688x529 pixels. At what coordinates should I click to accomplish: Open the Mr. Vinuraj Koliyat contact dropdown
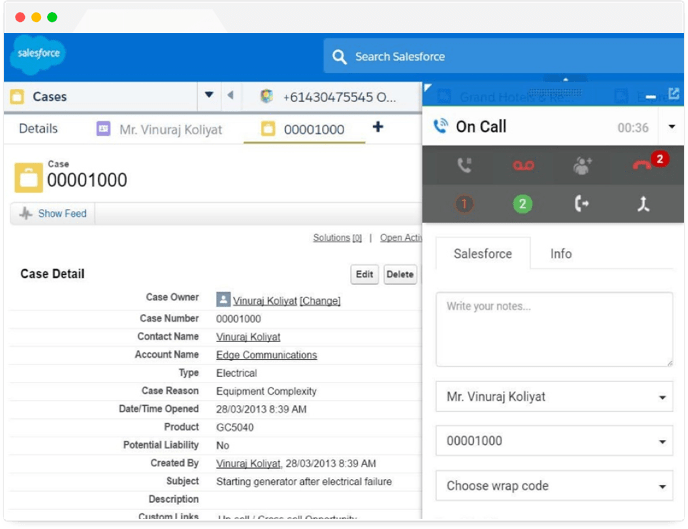click(554, 397)
